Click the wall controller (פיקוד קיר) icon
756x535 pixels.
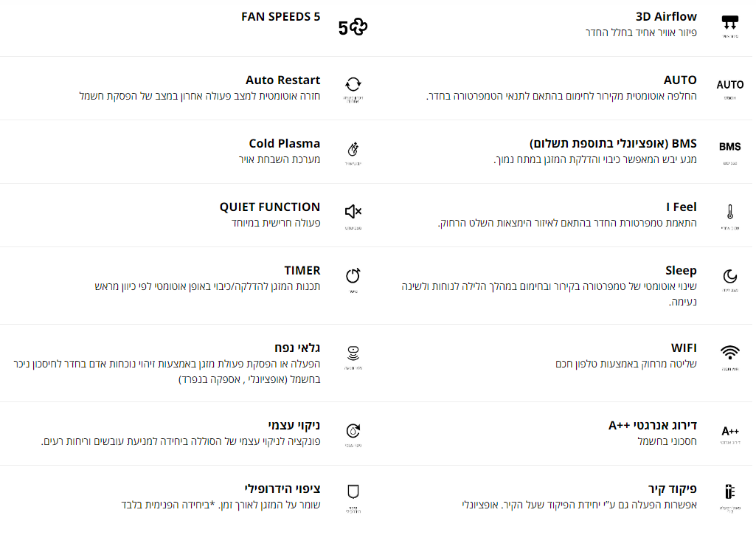pos(729,492)
